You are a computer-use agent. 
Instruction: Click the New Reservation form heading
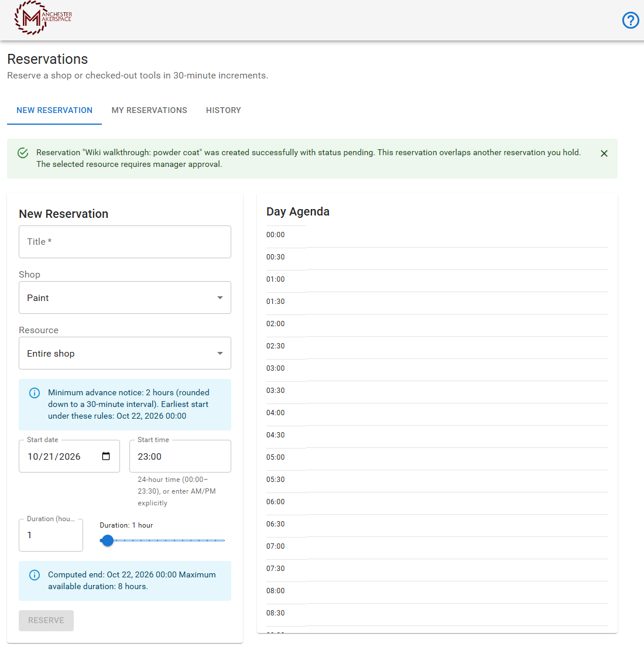[x=64, y=214]
